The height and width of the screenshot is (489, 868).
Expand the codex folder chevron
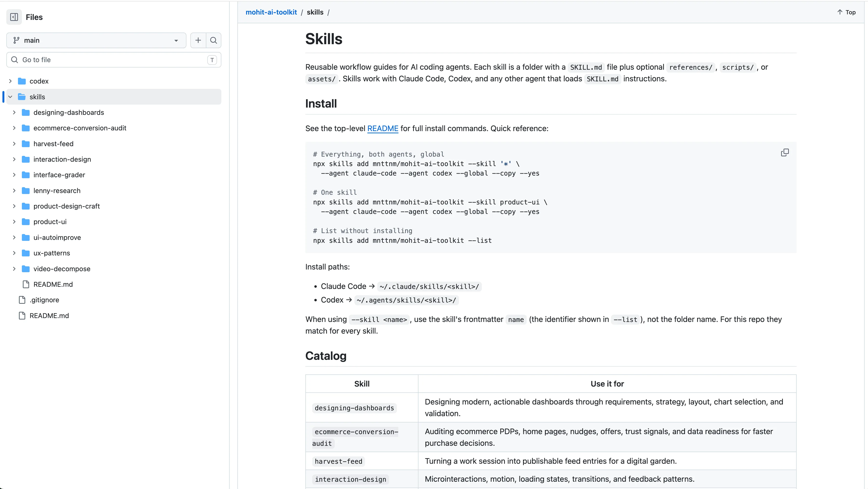[x=10, y=81]
